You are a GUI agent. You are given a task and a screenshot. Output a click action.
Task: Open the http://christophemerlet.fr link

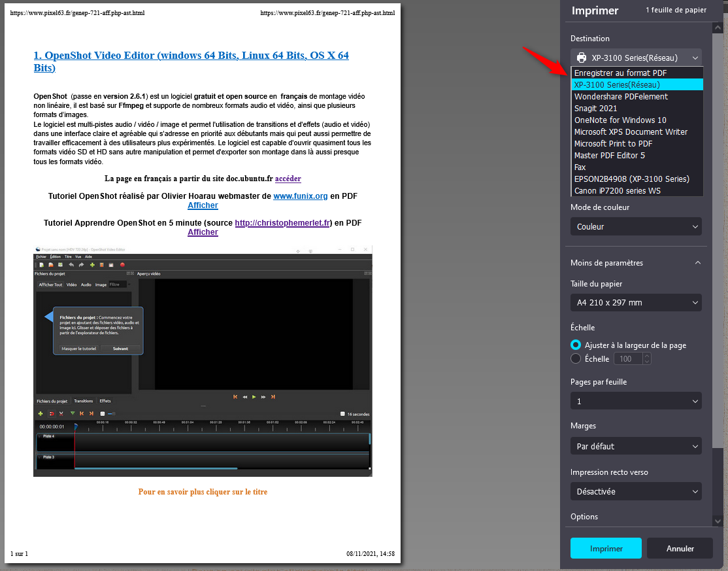point(282,223)
